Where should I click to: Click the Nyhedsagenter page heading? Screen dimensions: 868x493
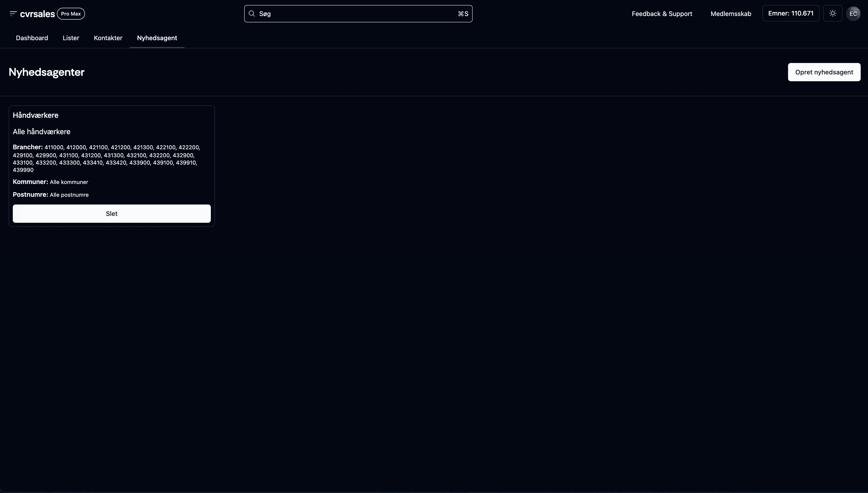[46, 72]
